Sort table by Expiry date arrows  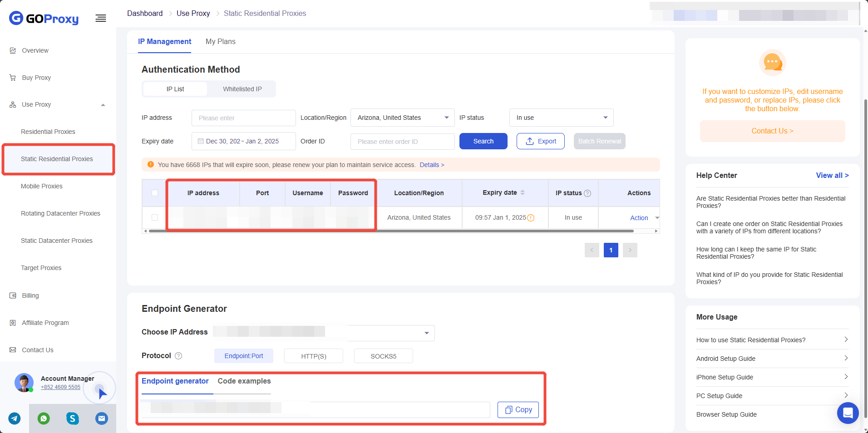[523, 192]
